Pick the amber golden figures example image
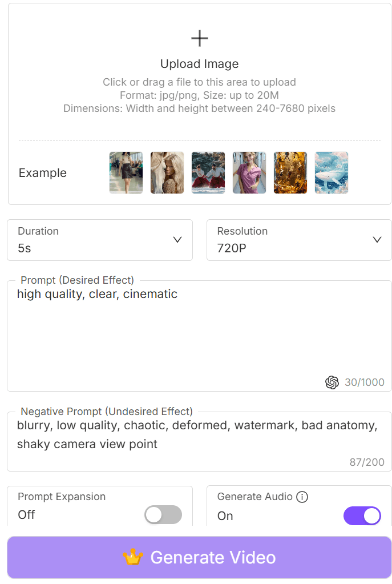 [290, 172]
